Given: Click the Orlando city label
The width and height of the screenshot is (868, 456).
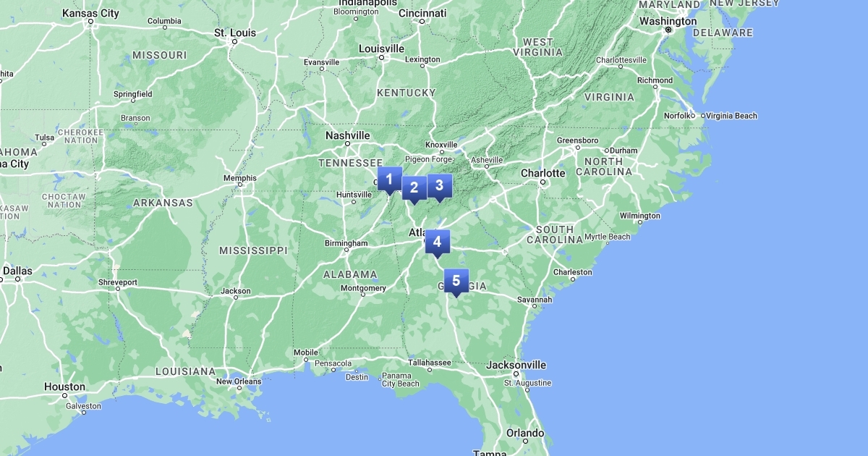Looking at the screenshot, I should tap(525, 433).
